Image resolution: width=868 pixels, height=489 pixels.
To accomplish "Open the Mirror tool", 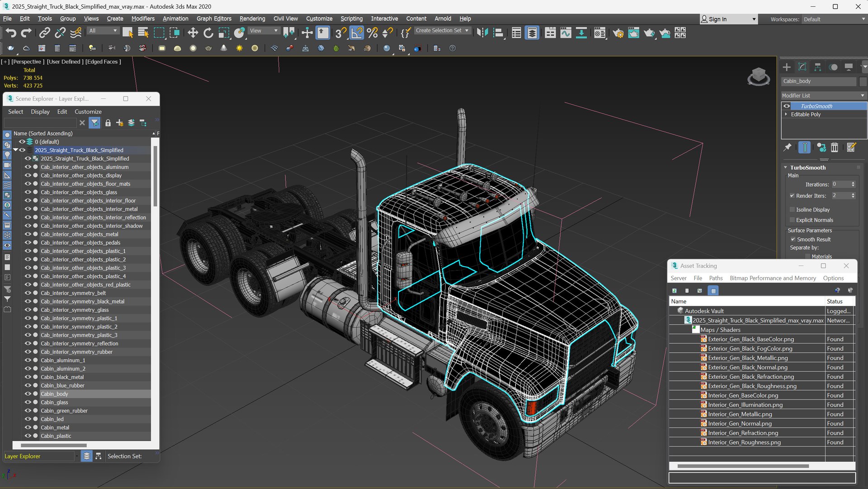I will coord(483,33).
